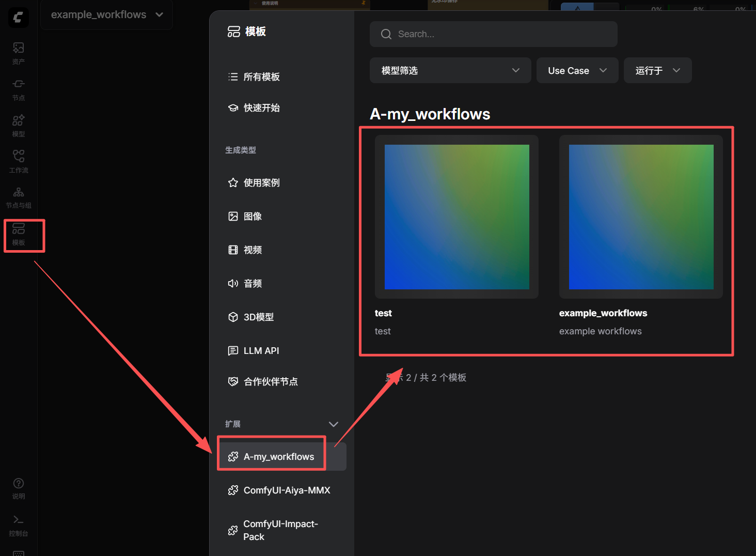Screen dimensions: 756x556
Task: Open the 控制台 console sidebar icon
Action: (19, 526)
